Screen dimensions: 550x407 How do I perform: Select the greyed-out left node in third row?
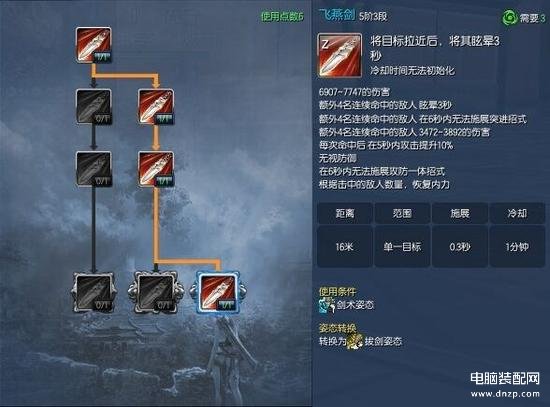(94, 169)
